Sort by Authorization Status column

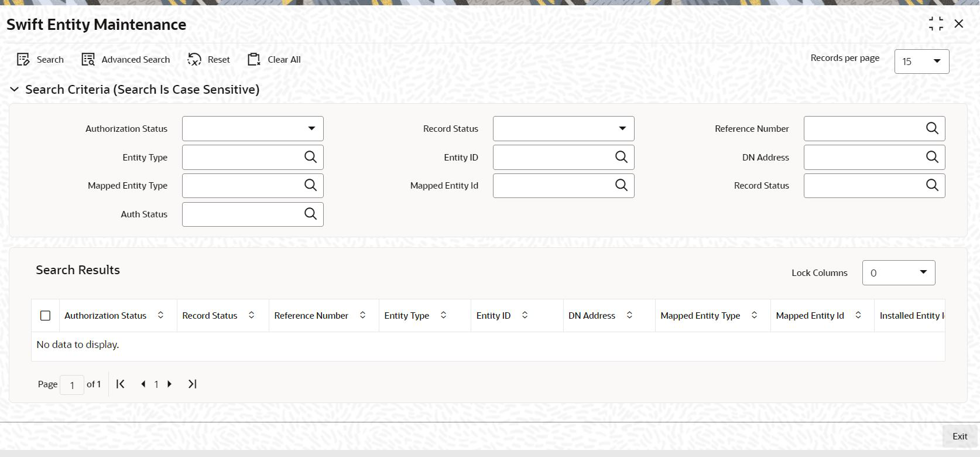point(160,315)
